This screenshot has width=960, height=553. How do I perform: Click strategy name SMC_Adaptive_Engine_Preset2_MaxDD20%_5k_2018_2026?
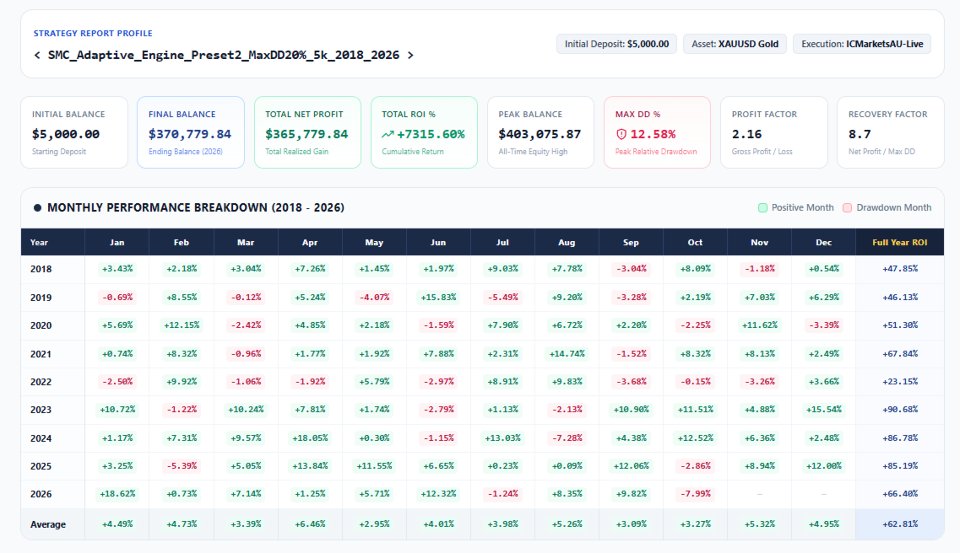tap(223, 55)
